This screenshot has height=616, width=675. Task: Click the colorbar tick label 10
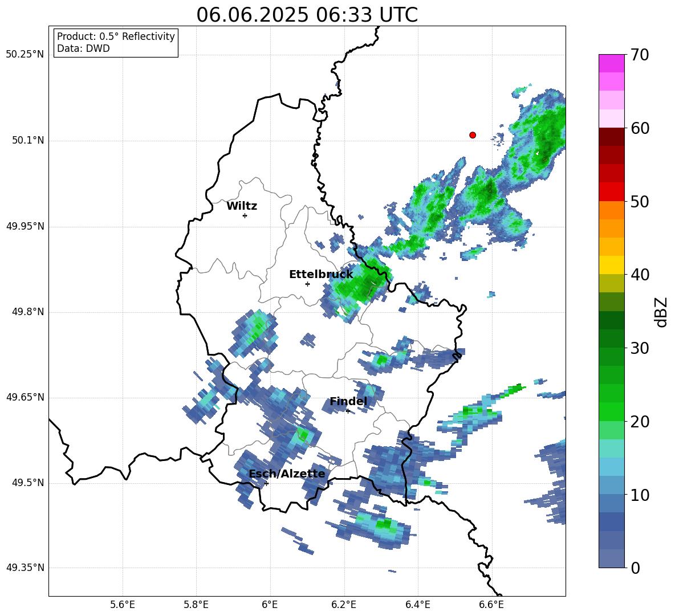(640, 495)
